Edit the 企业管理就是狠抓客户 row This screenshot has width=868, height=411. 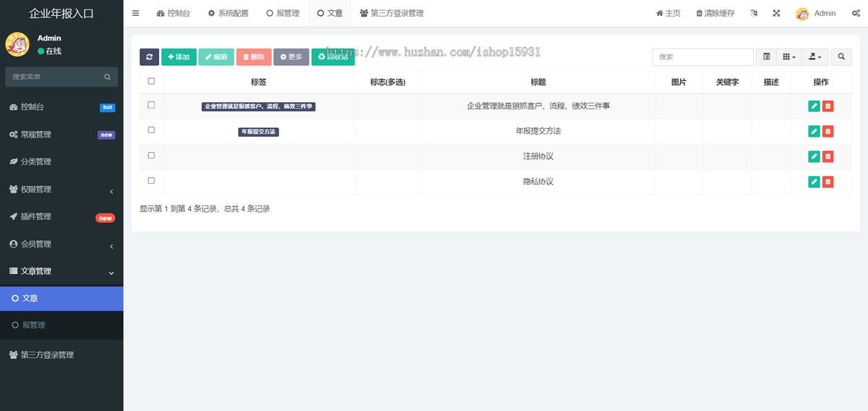[814, 106]
